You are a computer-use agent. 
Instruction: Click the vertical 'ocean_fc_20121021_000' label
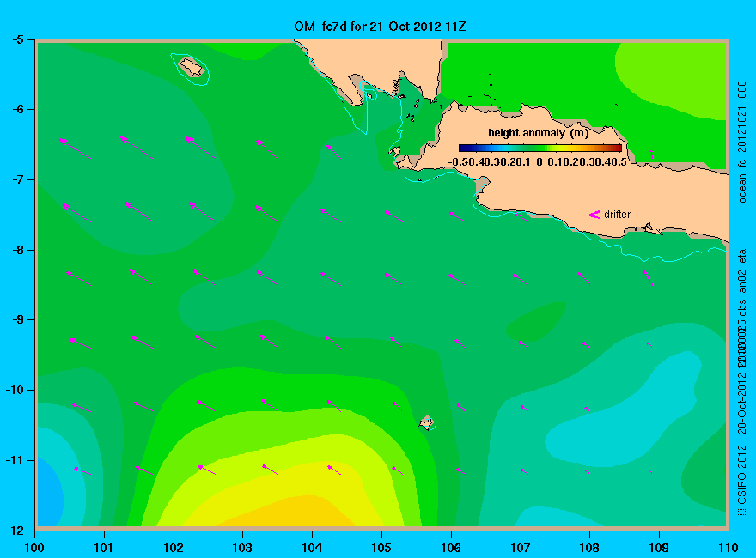(x=742, y=143)
